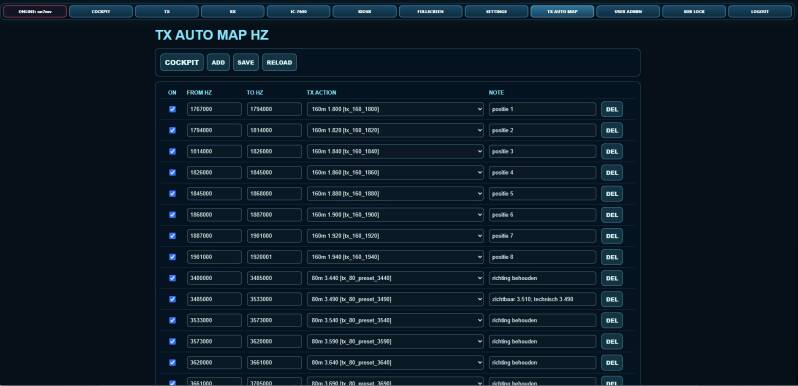Open the 160m 1.900 TX action dropdown
Screen dimensions: 798x386
pyautogui.click(x=395, y=215)
